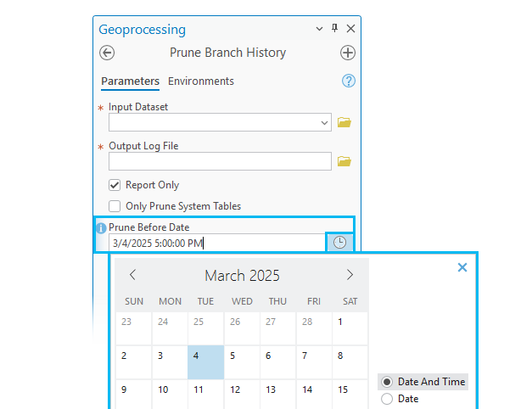This screenshot has width=532, height=409.
Task: Go to next month in calendar
Action: (350, 275)
